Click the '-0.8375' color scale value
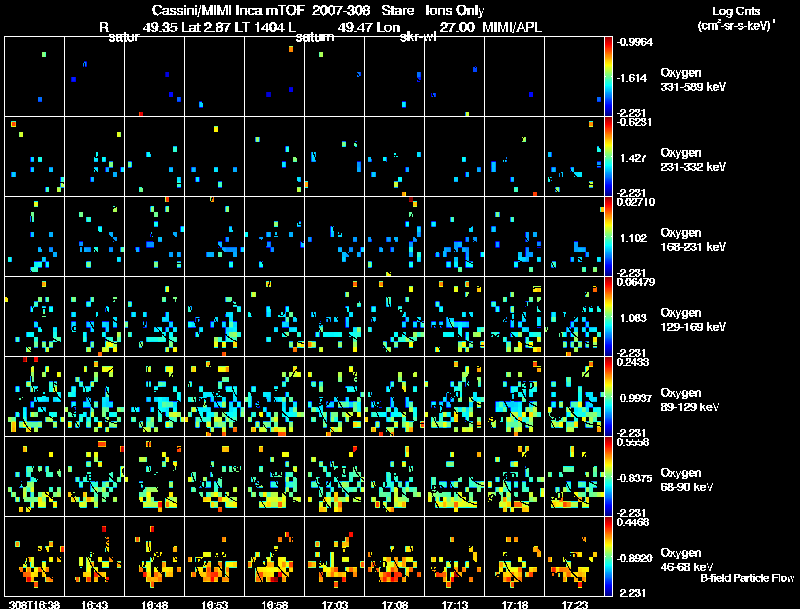Image resolution: width=800 pixels, height=609 pixels. click(634, 478)
